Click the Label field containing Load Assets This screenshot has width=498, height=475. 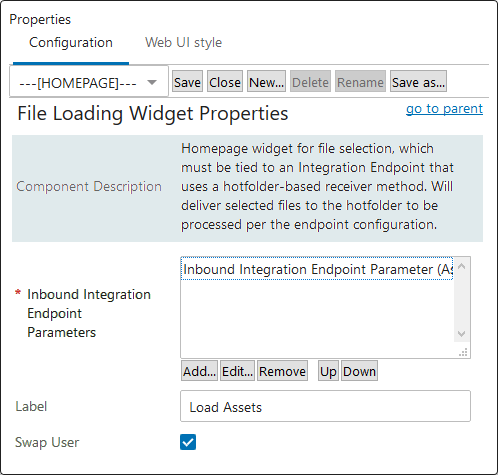325,406
